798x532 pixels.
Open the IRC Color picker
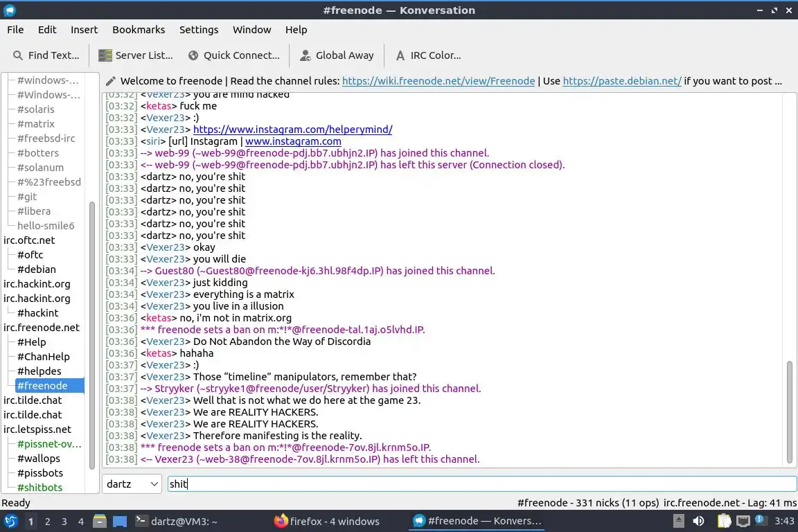click(x=428, y=55)
